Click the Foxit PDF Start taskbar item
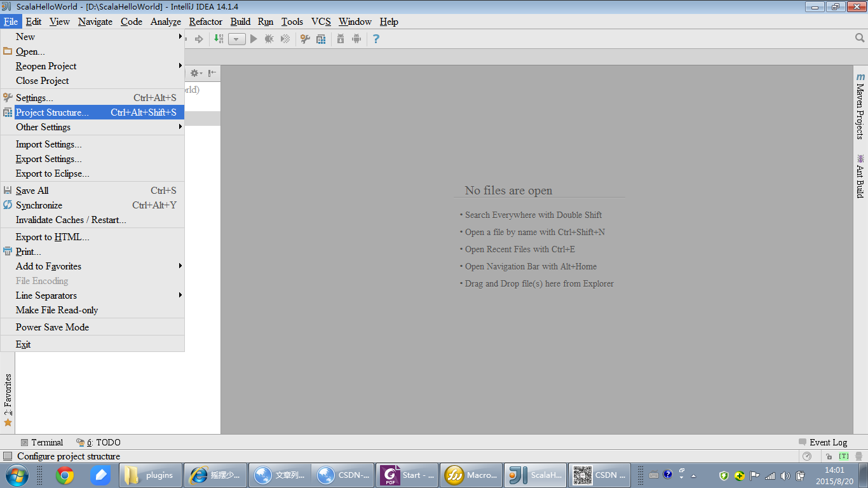 [407, 475]
